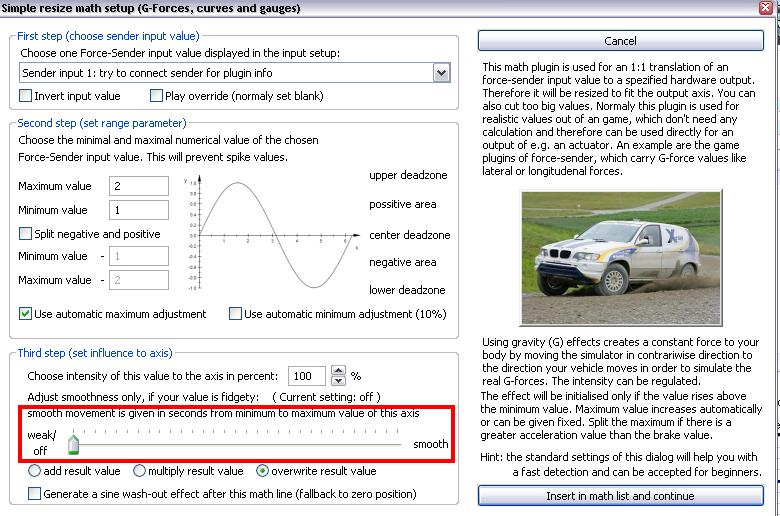
Task: Close the Simple resize math setup dialog
Action: (766, 7)
